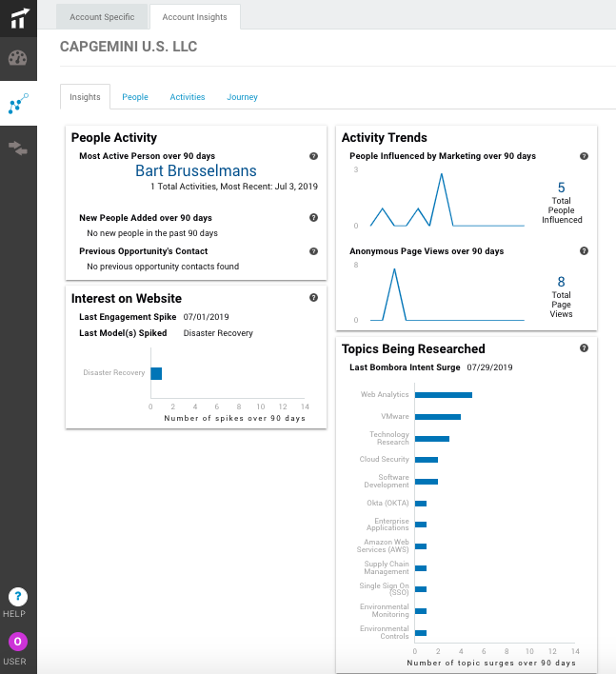Click the HELP question mark icon

pos(18,597)
